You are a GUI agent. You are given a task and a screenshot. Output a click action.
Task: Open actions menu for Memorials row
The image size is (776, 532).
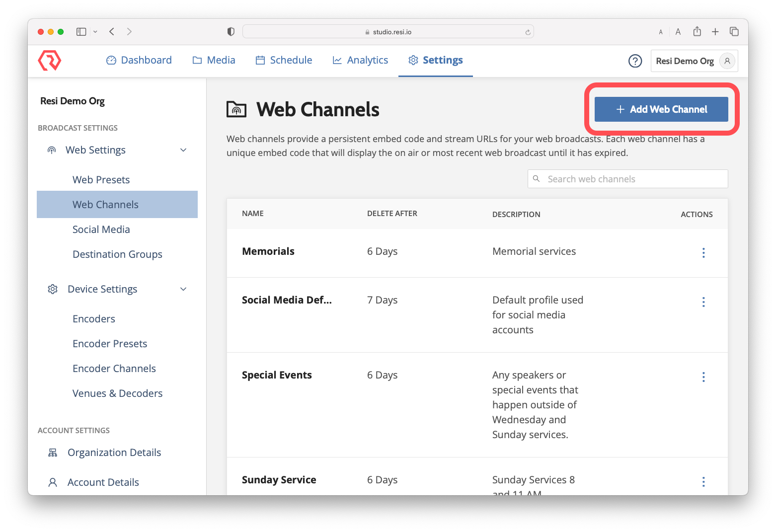703,253
